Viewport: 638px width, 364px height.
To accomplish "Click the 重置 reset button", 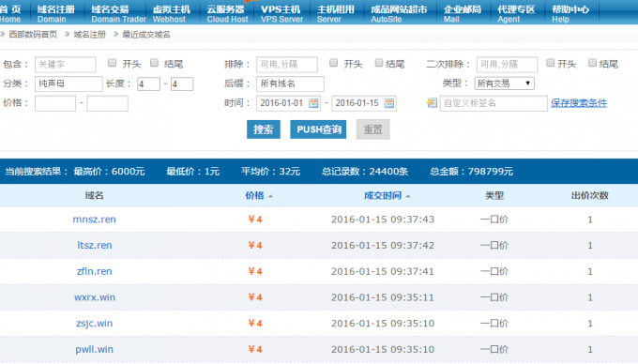I will coord(372,129).
